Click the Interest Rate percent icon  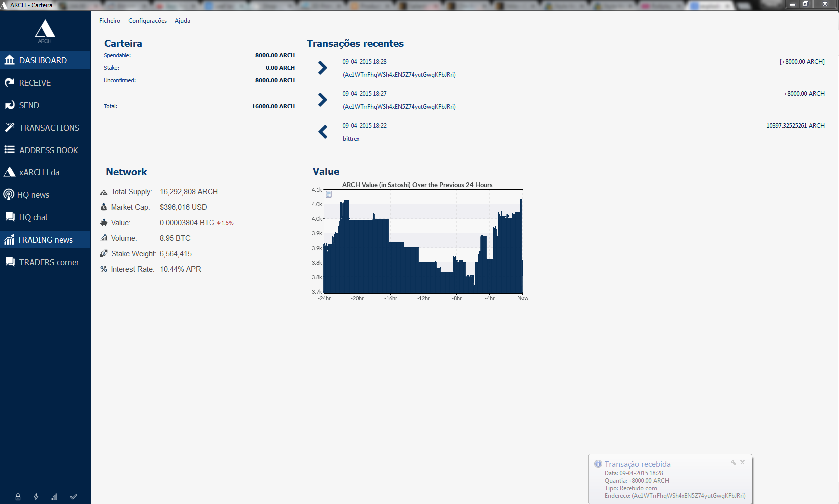(104, 269)
